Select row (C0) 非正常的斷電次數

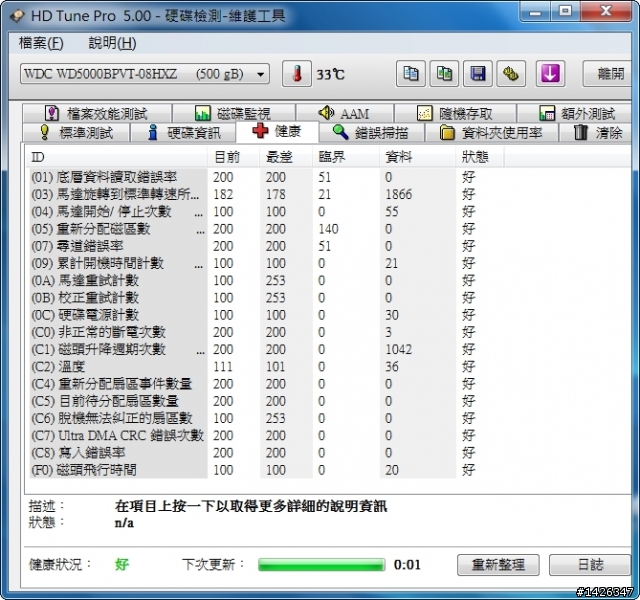(267, 332)
